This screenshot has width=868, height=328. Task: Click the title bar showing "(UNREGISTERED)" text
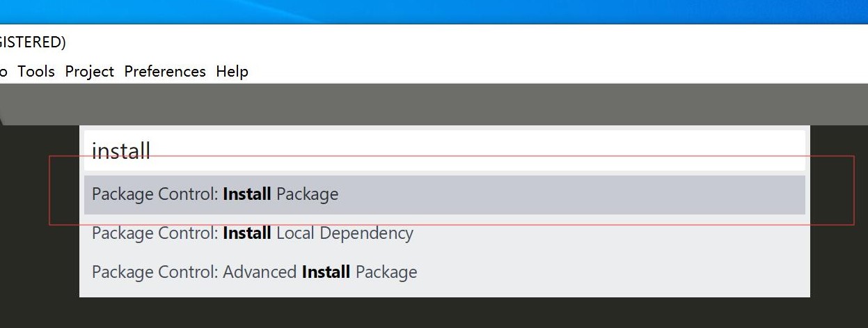coord(33,42)
